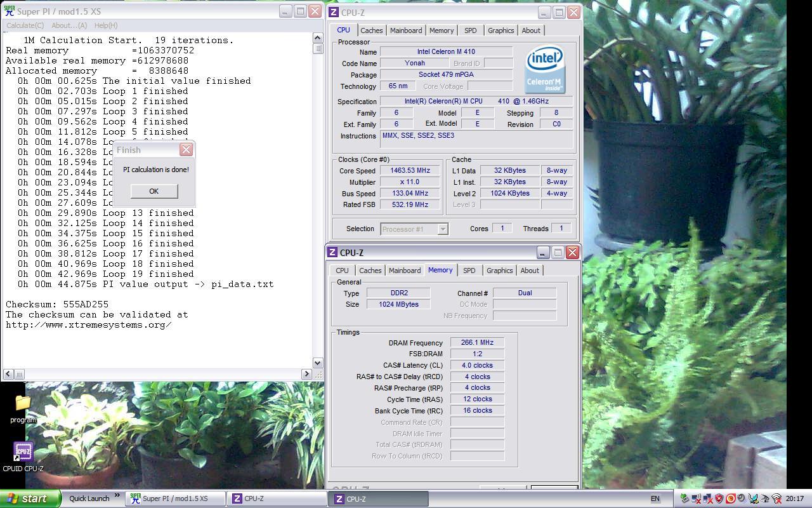Switch to Caches tab in top CPU-Z
This screenshot has width=812, height=508.
click(372, 30)
